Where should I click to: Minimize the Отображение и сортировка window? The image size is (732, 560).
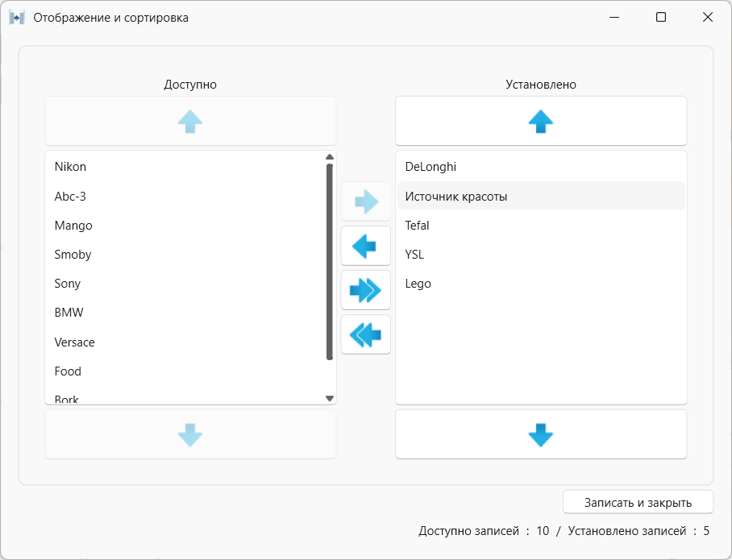(614, 17)
